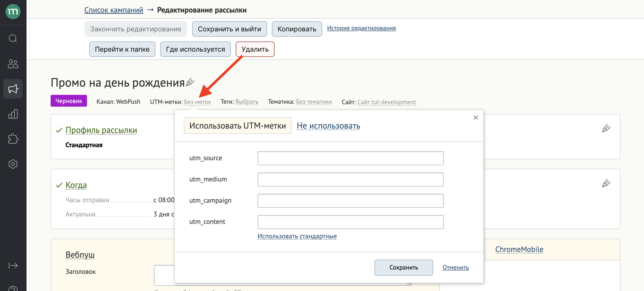Open the Когда section link

(76, 185)
